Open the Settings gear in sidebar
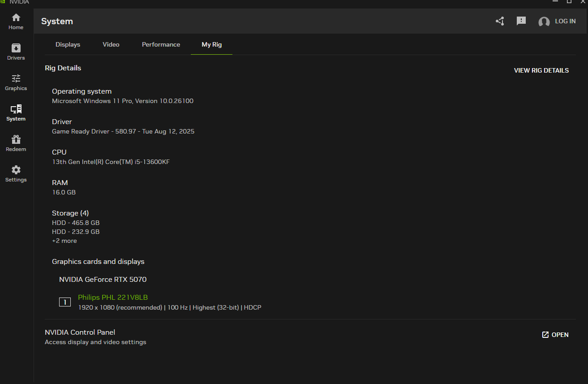Screen dimensions: 588x384 tap(16, 173)
